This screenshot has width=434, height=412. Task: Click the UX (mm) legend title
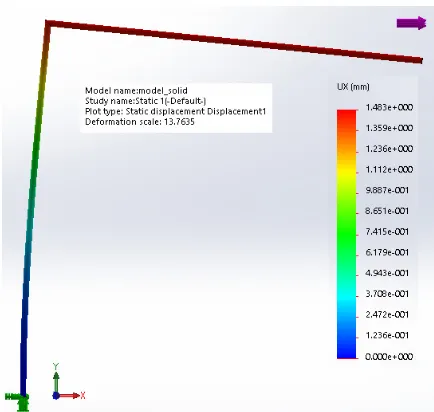point(353,87)
